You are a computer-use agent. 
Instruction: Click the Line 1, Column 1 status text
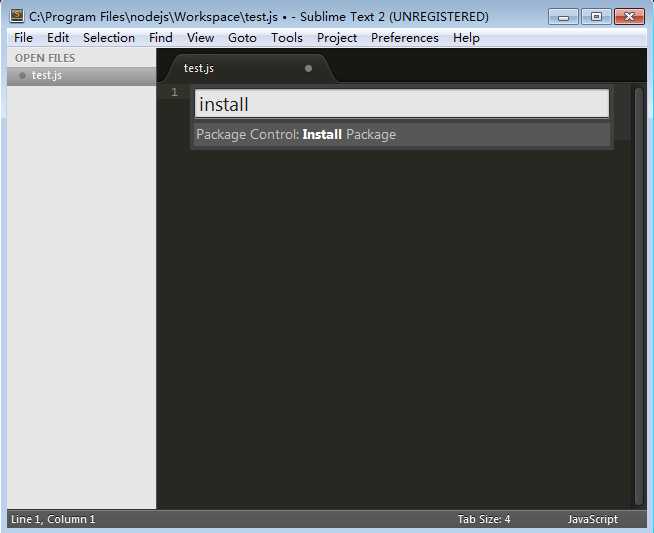pyautogui.click(x=53, y=519)
